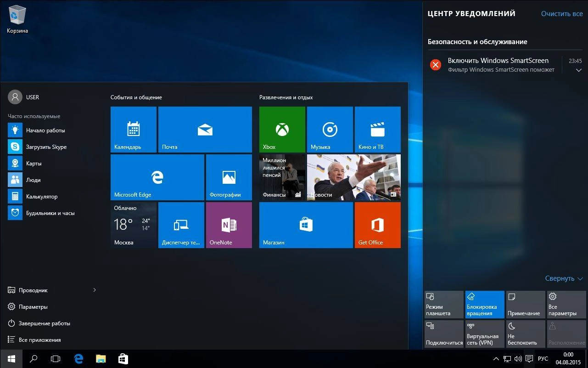Toggle Режим планшета quick action
The image size is (588, 368).
coord(444,305)
